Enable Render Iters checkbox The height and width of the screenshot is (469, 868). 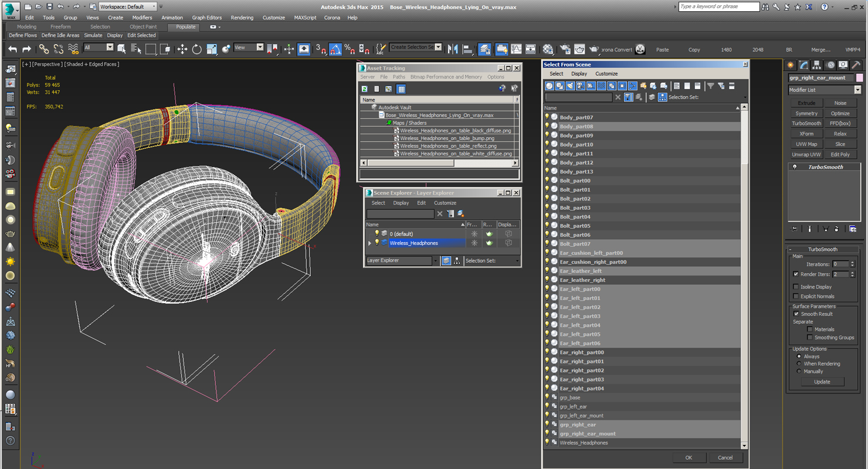(796, 274)
